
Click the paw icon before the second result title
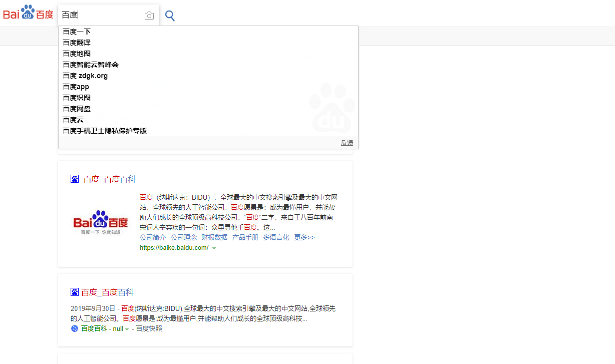pyautogui.click(x=75, y=292)
